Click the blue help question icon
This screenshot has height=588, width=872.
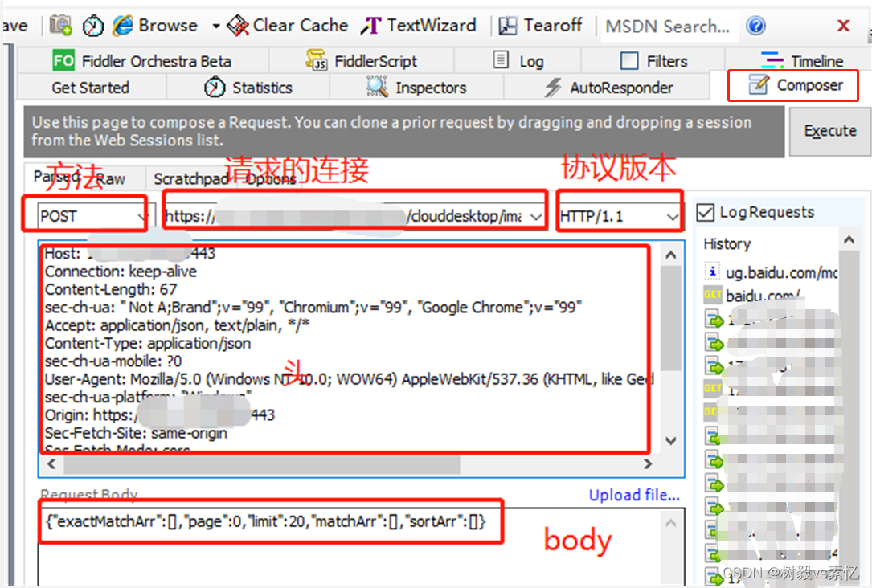click(755, 26)
